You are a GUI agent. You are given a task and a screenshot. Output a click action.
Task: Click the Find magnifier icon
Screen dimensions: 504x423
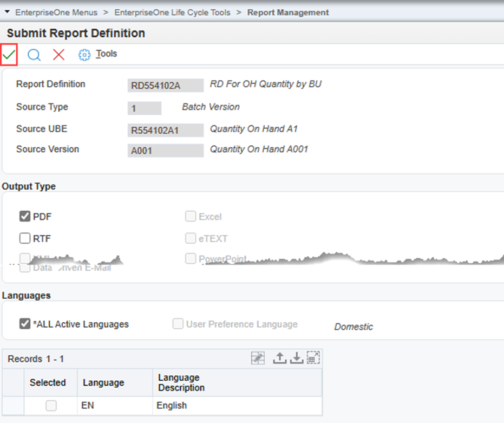[x=34, y=55]
